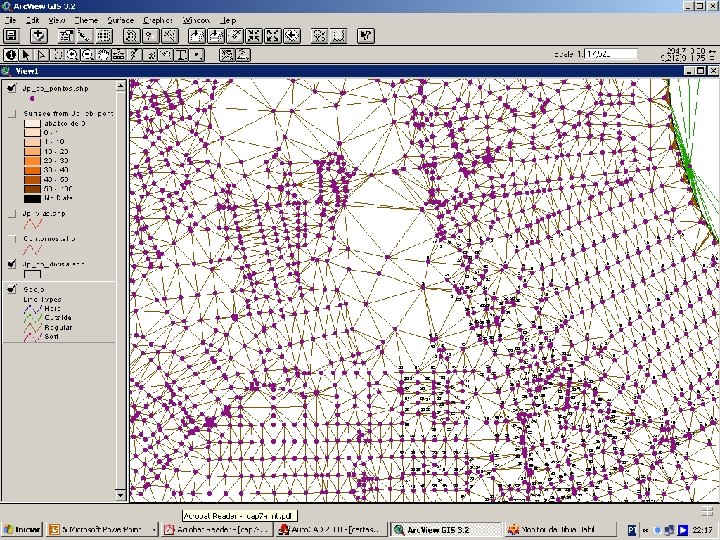This screenshot has height=540, width=720.
Task: Click the Save Project toolbar icon
Action: [x=12, y=35]
